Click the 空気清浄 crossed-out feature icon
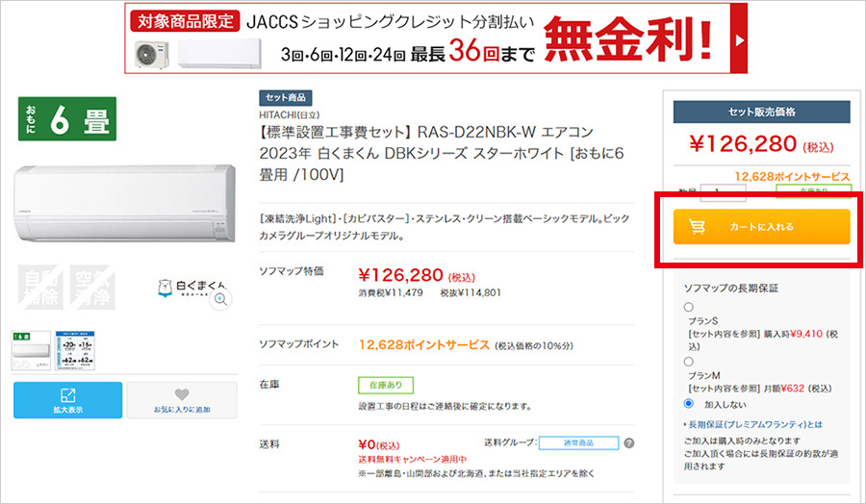 pyautogui.click(x=92, y=287)
